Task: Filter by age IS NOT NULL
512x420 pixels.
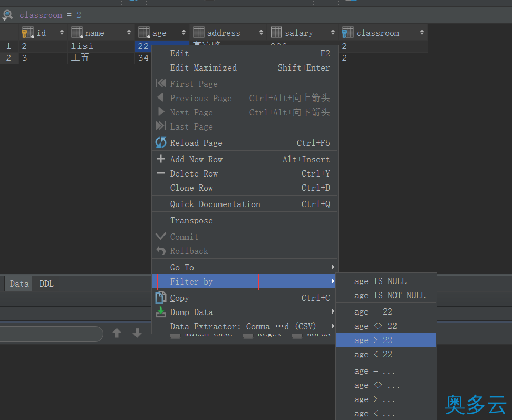Action: (387, 295)
